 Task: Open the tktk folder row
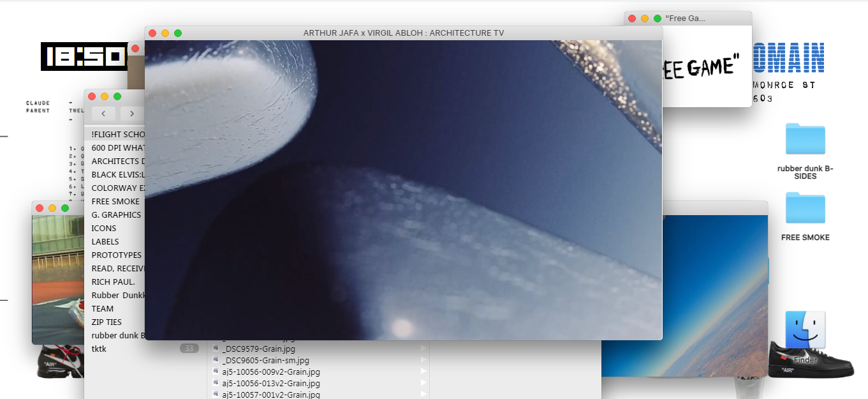coord(145,349)
